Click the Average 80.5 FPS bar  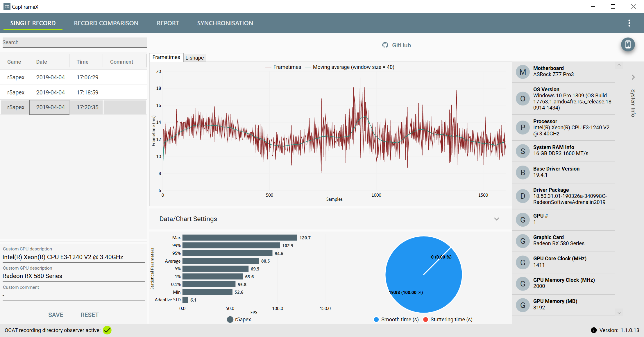221,261
